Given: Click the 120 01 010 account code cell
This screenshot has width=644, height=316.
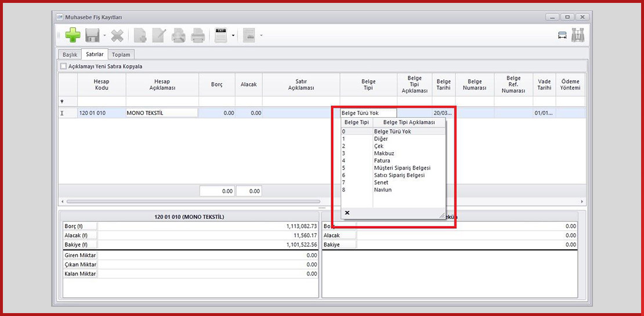Looking at the screenshot, I should pyautogui.click(x=102, y=113).
